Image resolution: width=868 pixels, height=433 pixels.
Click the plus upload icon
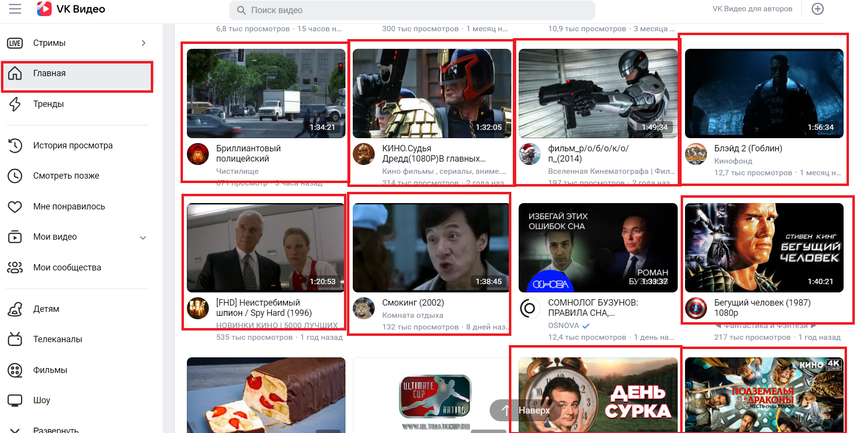[x=817, y=9]
